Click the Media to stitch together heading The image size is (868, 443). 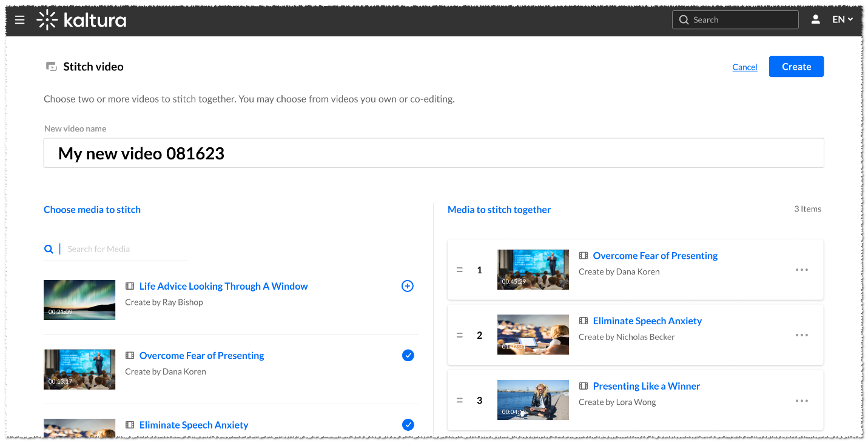(499, 210)
